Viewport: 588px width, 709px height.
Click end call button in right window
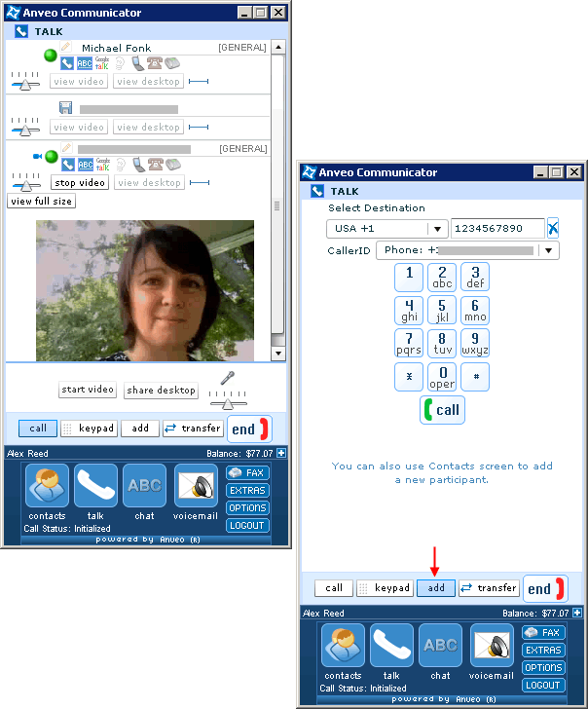[x=545, y=588]
